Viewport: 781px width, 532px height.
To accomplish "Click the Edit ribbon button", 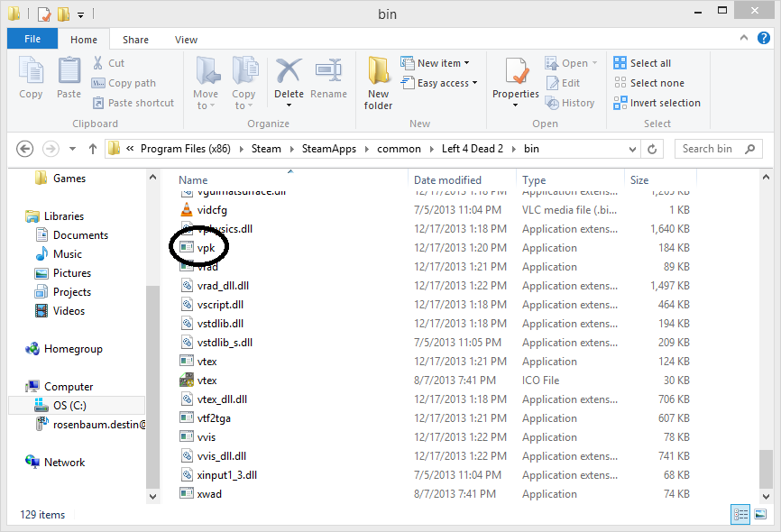I will [564, 83].
